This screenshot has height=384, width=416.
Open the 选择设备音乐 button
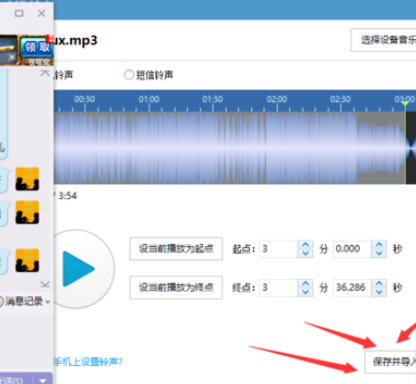[383, 40]
